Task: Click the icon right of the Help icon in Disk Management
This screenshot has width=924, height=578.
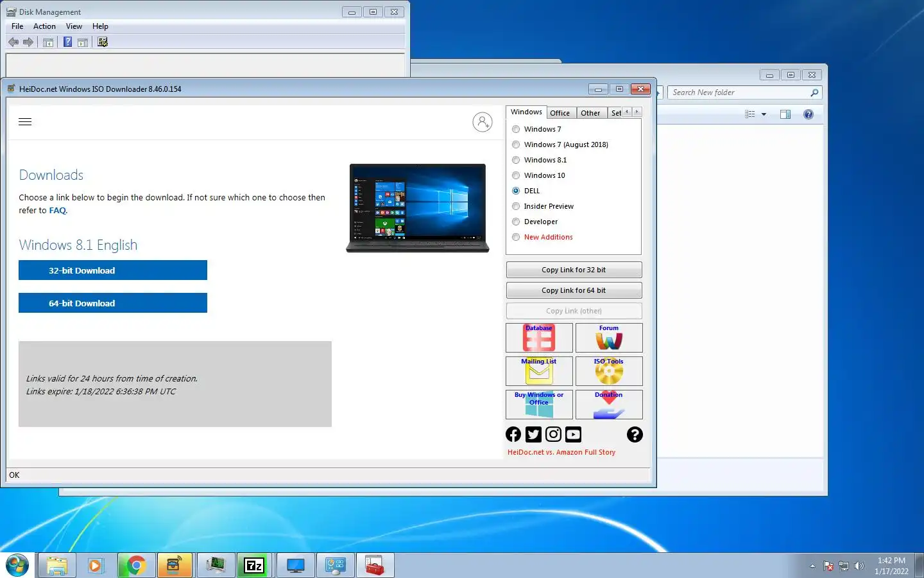Action: click(83, 42)
